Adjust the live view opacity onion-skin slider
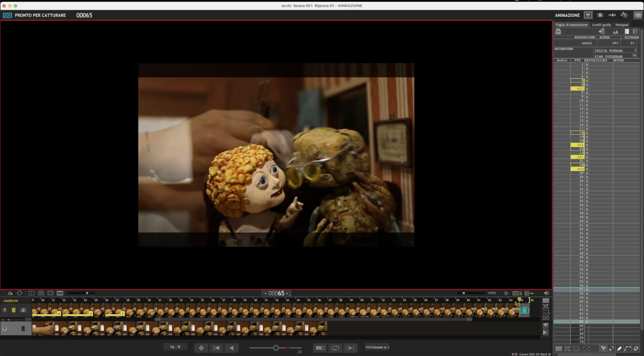Viewport: 644px width, 356px height. click(276, 348)
